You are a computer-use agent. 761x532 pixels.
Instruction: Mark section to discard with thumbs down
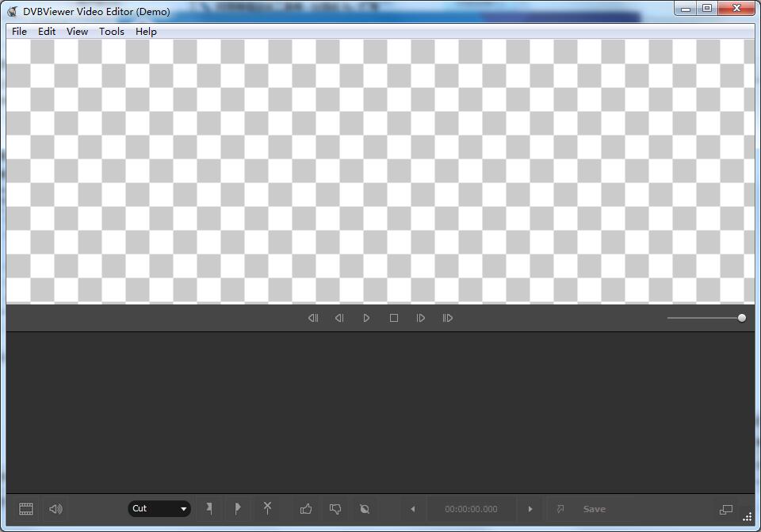tap(335, 508)
